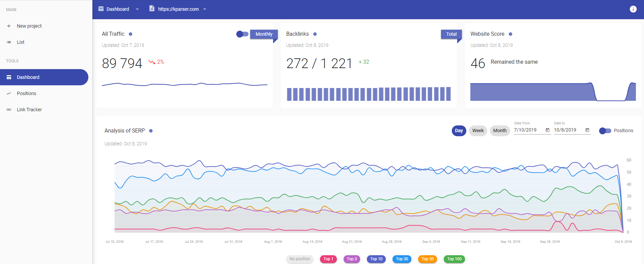This screenshot has height=264, width=644.
Task: Open the kparser.com project dropdown
Action: coord(205,9)
